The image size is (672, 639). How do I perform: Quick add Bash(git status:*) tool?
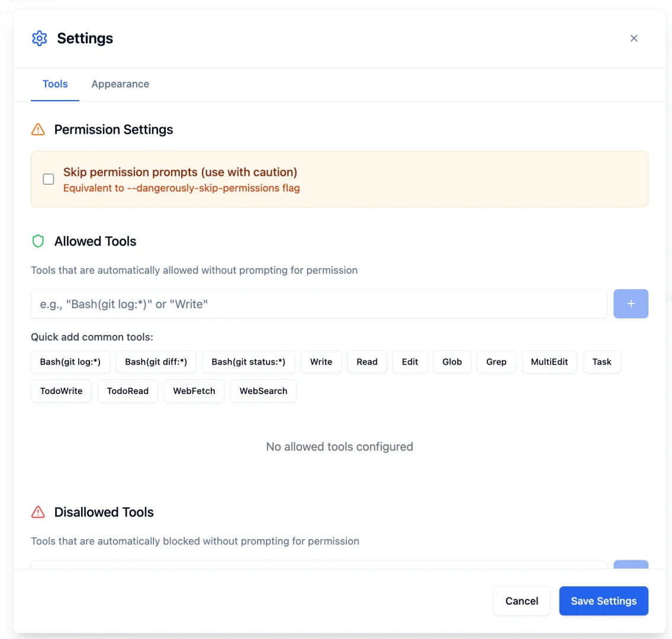point(248,362)
